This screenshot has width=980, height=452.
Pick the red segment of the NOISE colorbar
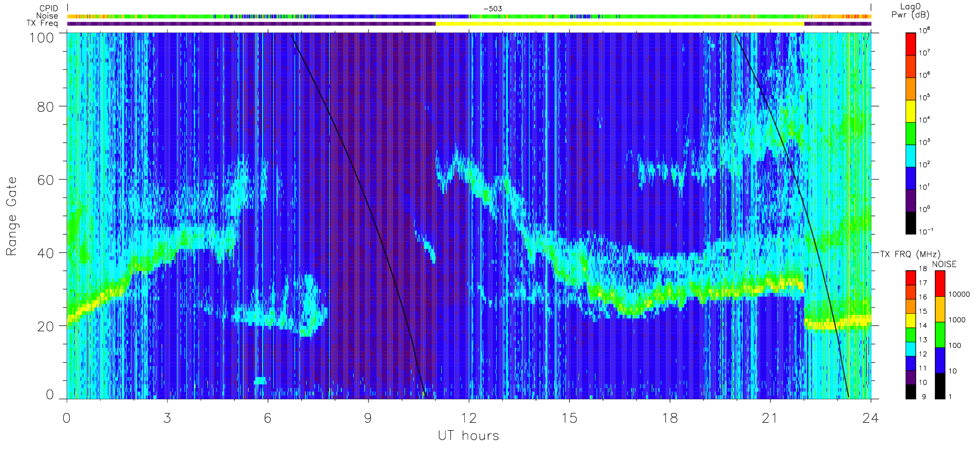click(940, 283)
